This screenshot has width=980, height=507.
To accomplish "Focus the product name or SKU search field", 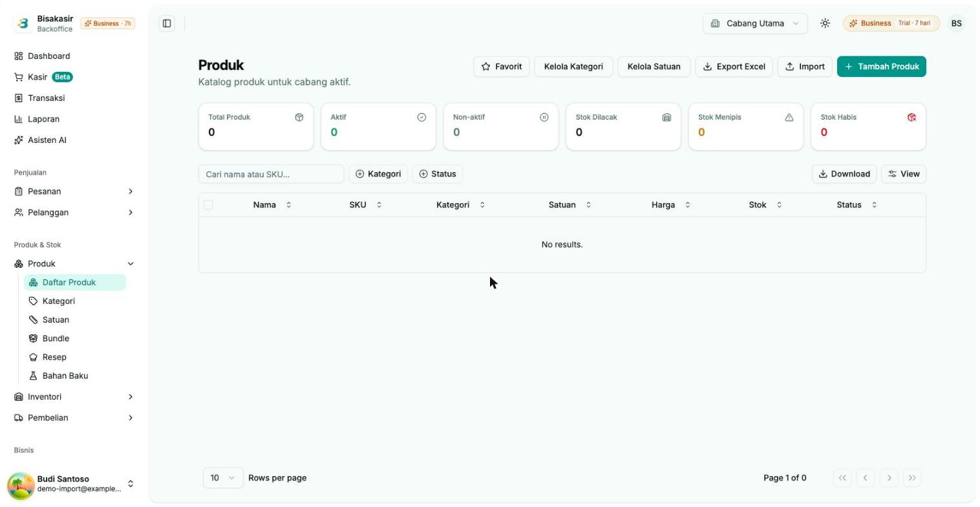I will 271,174.
